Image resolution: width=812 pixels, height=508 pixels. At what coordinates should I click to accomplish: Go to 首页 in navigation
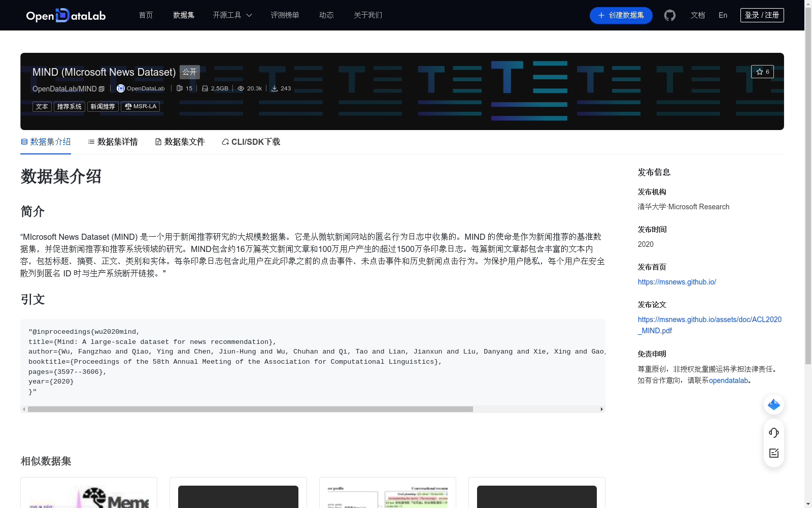(146, 15)
